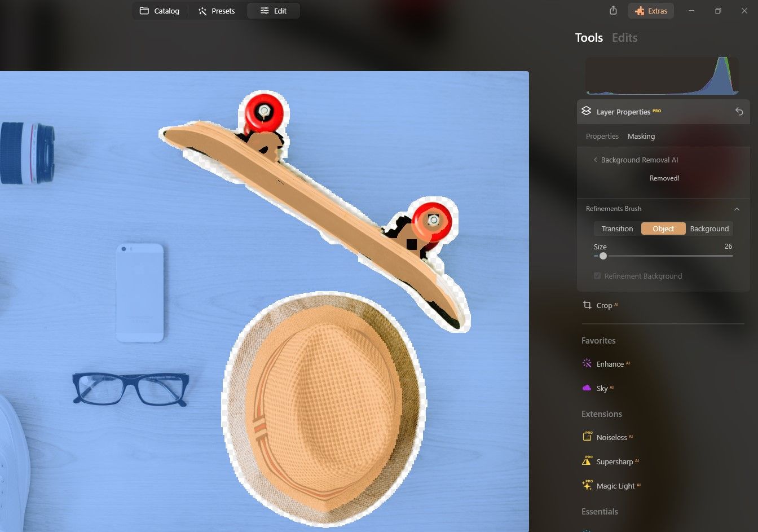
Task: Open the Crop tool by its label
Action: click(604, 306)
